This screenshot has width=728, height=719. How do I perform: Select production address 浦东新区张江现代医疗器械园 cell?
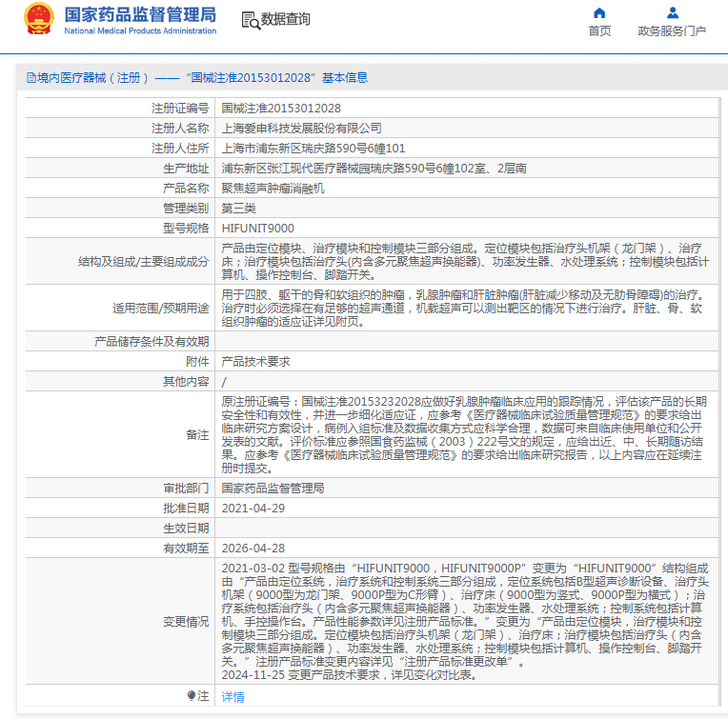[x=374, y=168]
